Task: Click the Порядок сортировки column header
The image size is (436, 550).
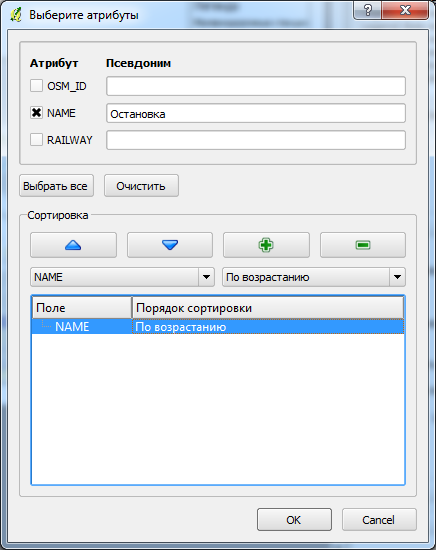Action: click(268, 308)
